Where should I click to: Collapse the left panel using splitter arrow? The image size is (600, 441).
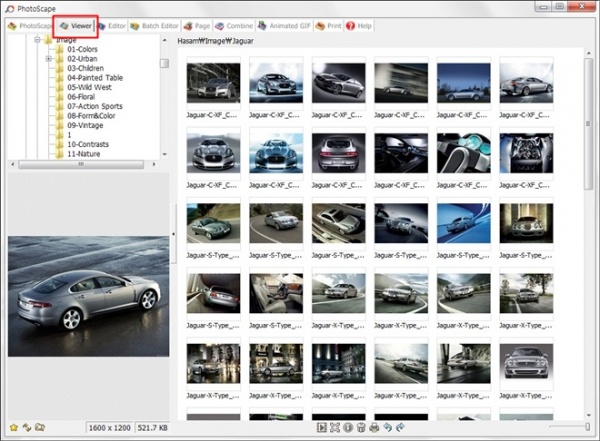174,235
